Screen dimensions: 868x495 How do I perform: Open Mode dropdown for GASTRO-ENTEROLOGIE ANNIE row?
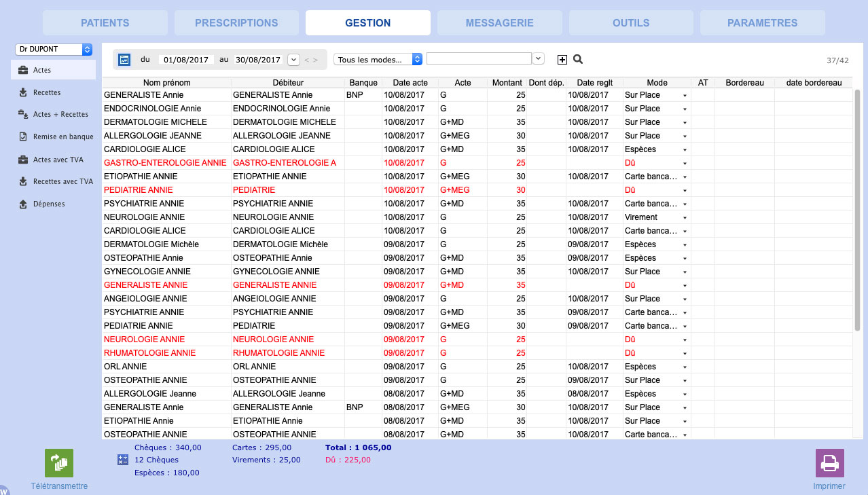point(684,164)
